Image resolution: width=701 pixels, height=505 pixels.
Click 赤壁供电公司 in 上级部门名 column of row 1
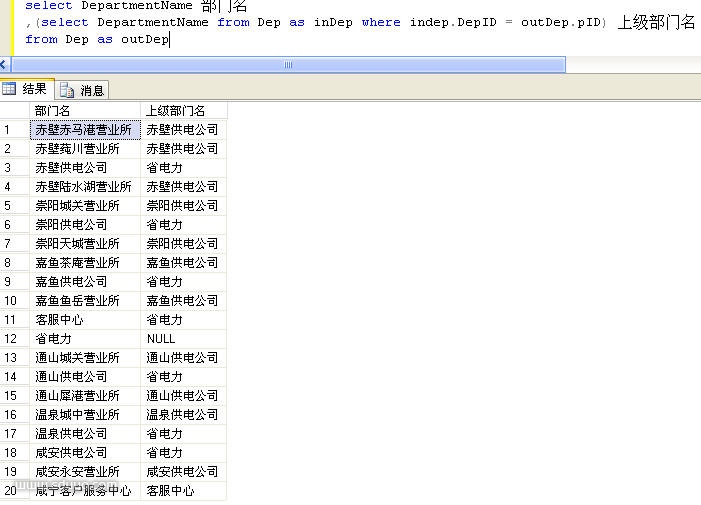coord(184,130)
